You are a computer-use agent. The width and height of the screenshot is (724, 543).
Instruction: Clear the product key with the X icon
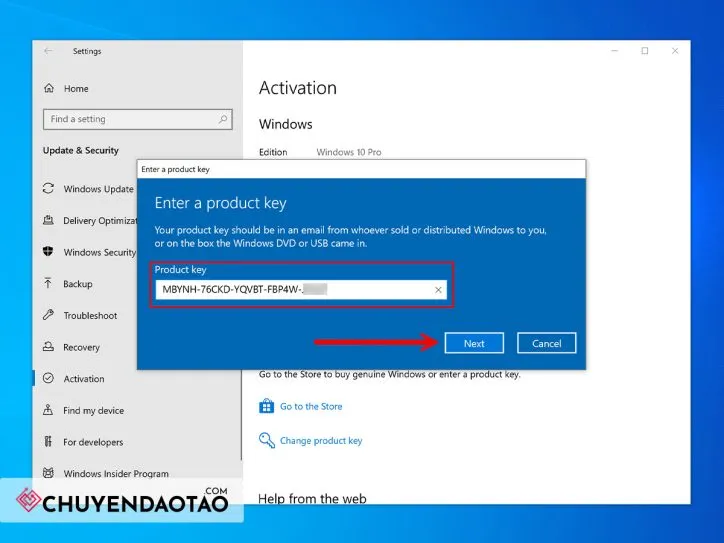pyautogui.click(x=438, y=290)
